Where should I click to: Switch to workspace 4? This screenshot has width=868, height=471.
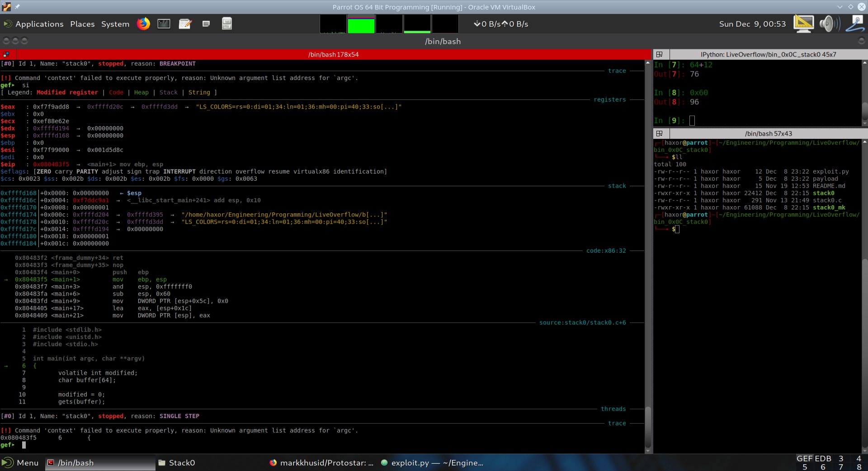pyautogui.click(x=859, y=458)
